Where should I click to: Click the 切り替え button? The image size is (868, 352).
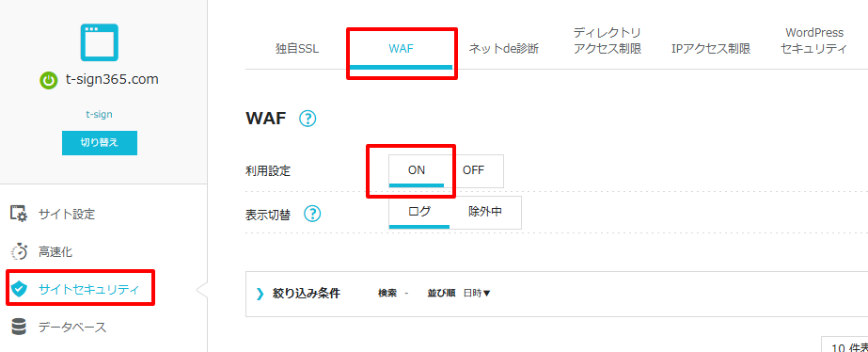click(x=100, y=142)
